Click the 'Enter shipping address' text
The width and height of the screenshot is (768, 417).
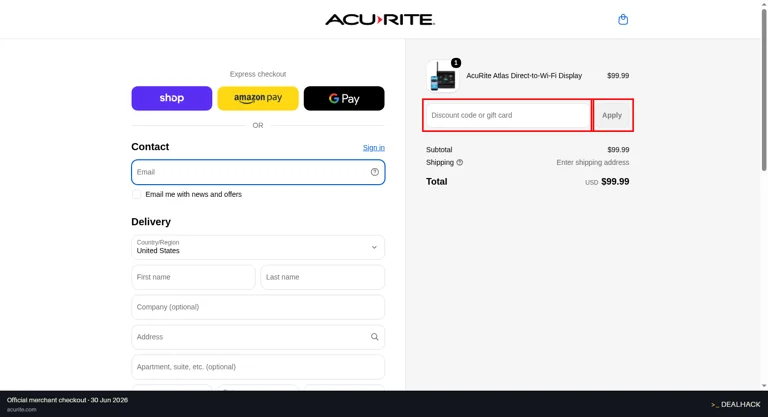[593, 163]
